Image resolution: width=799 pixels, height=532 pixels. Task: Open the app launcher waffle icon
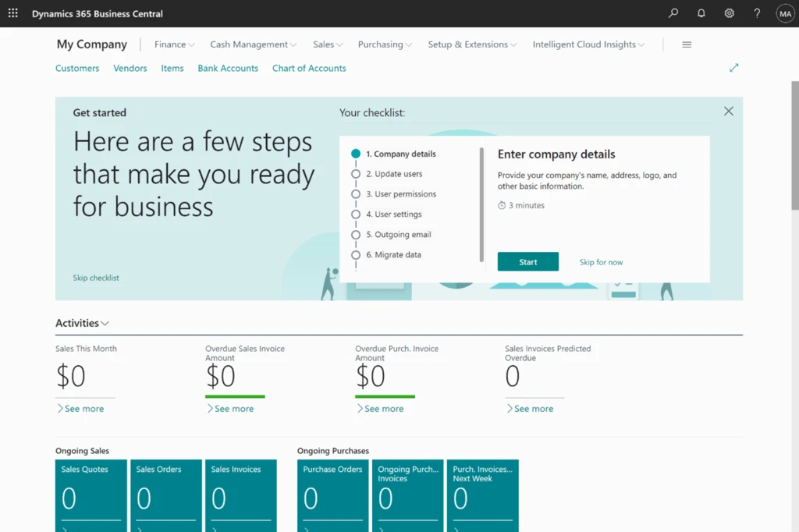click(13, 13)
